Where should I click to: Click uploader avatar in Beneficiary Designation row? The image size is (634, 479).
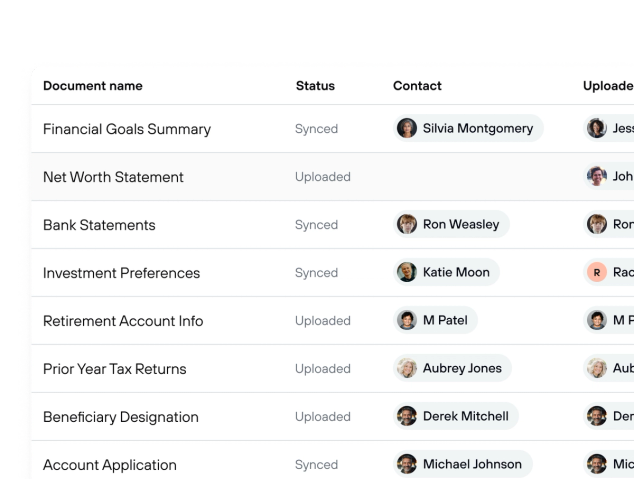(x=597, y=416)
